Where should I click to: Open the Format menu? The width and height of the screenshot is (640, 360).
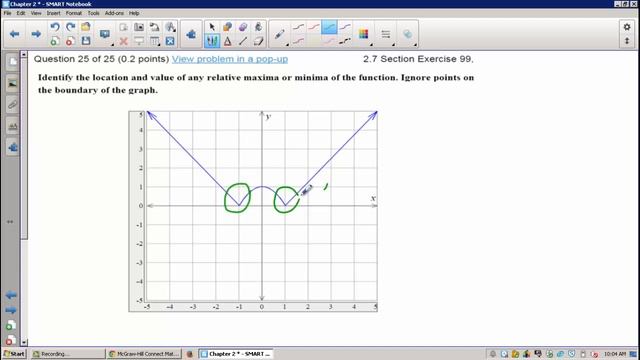tap(73, 13)
